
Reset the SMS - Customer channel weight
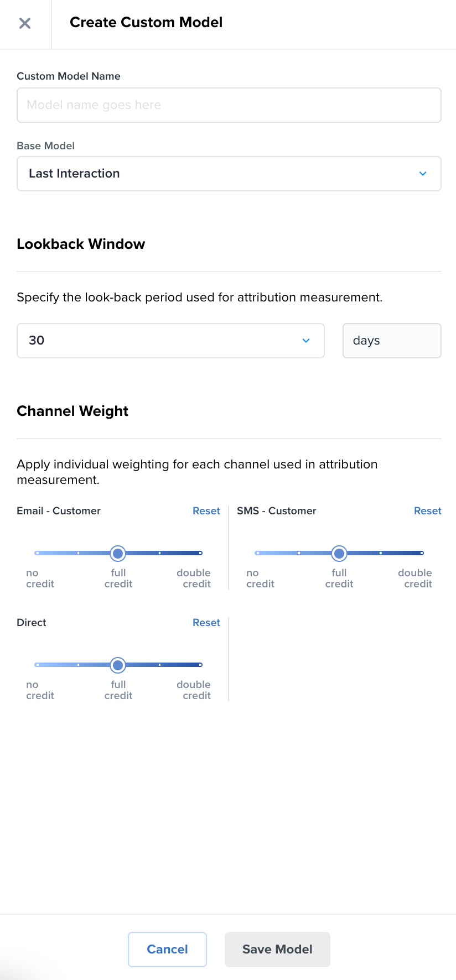click(427, 511)
